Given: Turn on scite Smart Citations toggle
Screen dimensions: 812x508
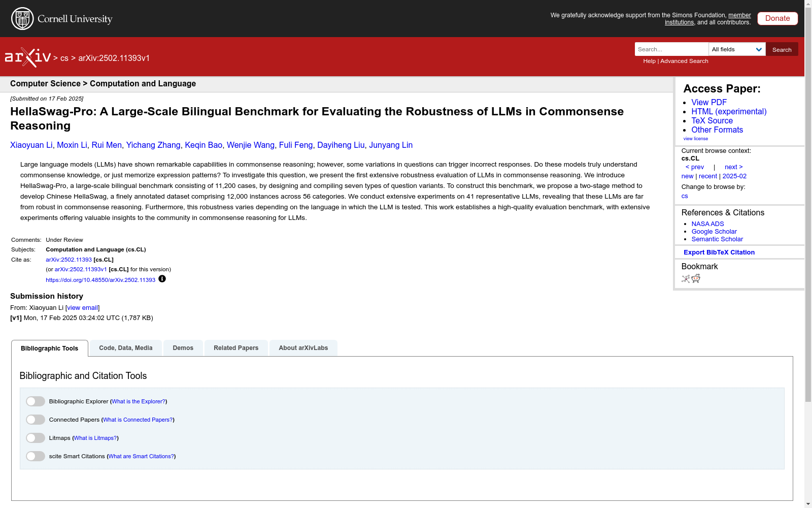Looking at the screenshot, I should pyautogui.click(x=36, y=456).
